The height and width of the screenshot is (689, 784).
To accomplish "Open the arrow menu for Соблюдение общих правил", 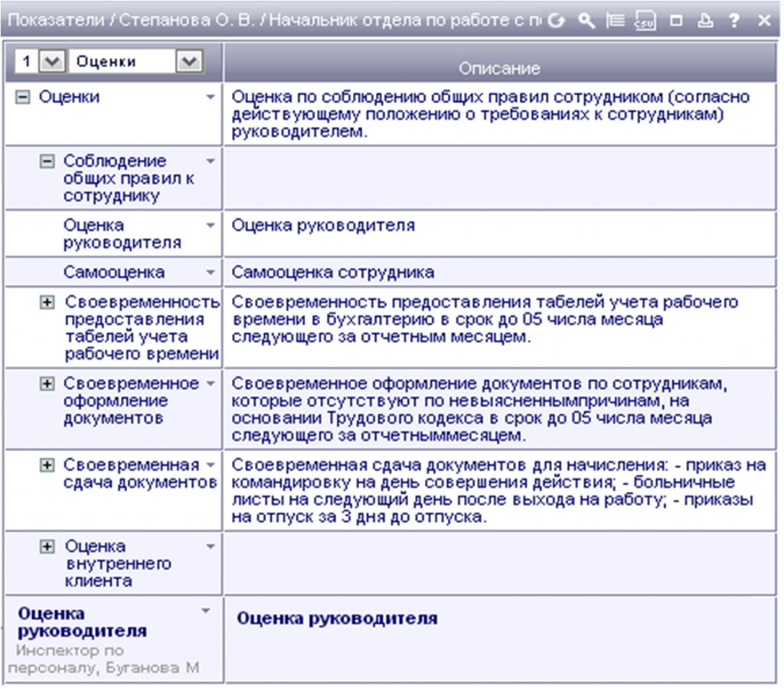I will 211,161.
